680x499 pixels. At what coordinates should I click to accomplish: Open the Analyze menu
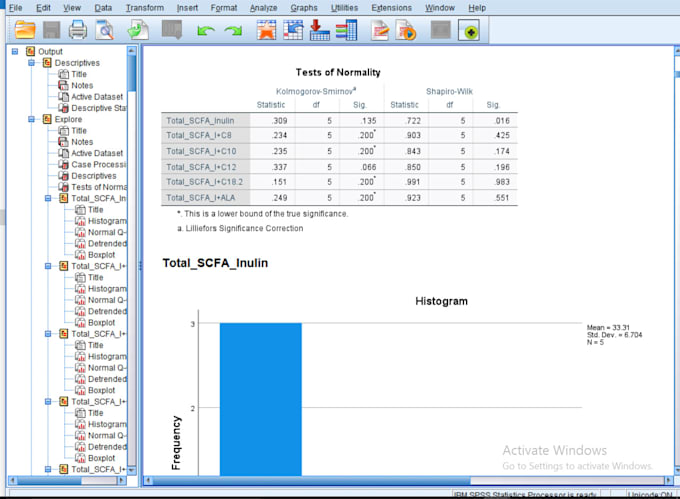click(263, 8)
